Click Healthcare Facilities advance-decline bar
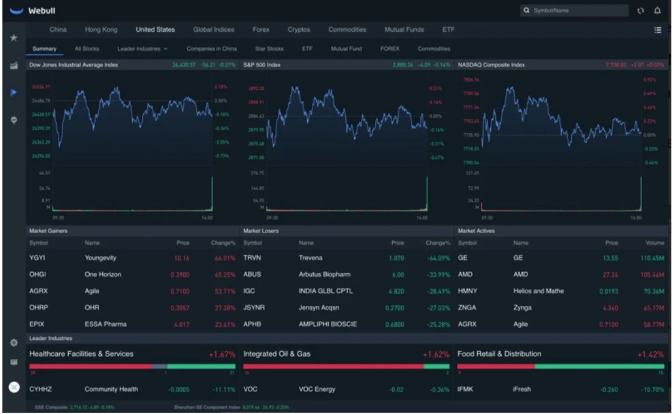 click(132, 366)
